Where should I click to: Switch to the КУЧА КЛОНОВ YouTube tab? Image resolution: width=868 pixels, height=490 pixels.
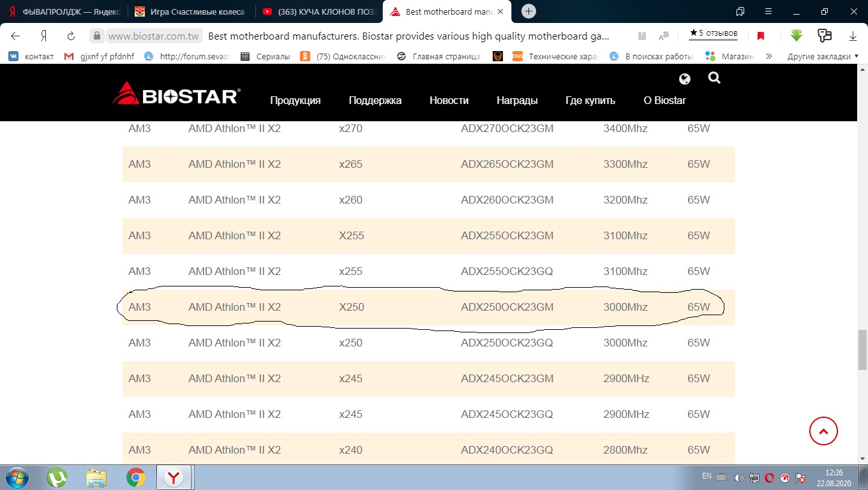tap(318, 11)
